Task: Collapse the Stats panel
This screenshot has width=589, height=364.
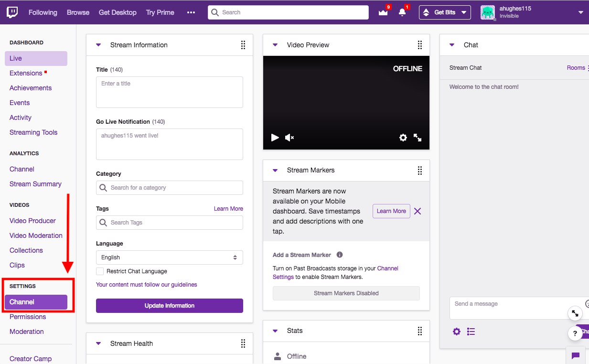Action: tap(275, 331)
